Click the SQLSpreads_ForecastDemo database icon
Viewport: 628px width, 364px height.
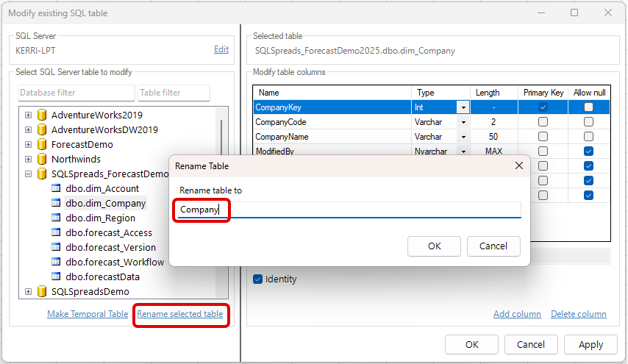pos(42,174)
